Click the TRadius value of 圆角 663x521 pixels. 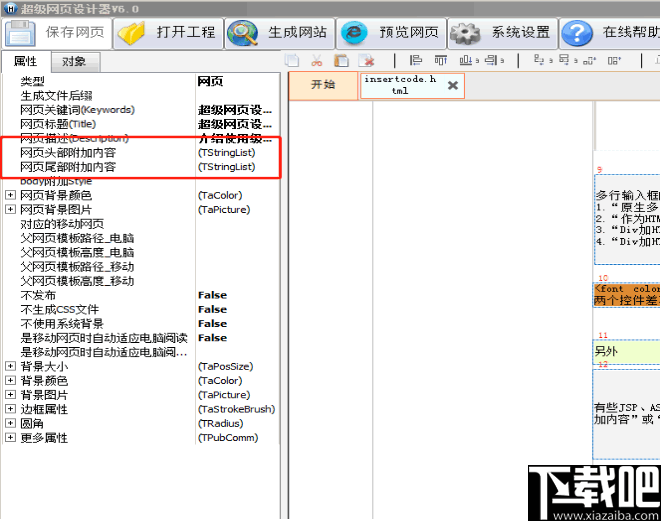220,424
